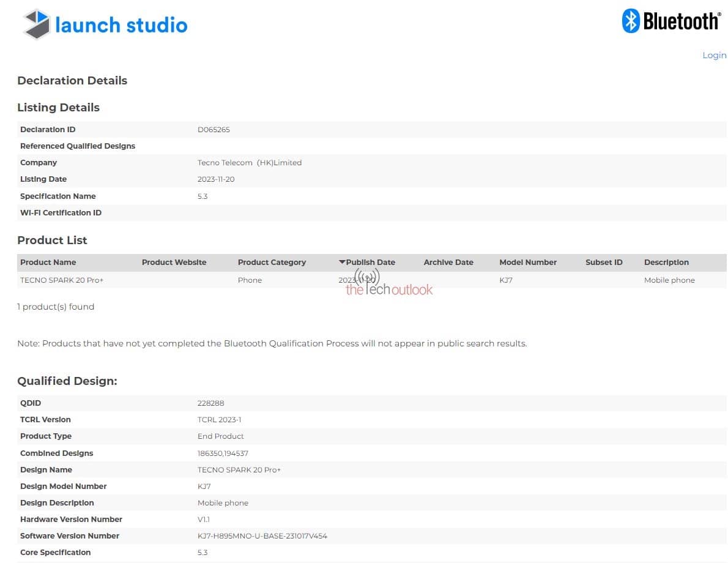This screenshot has width=728, height=563.
Task: Sort by Archive Date column header
Action: pos(448,262)
